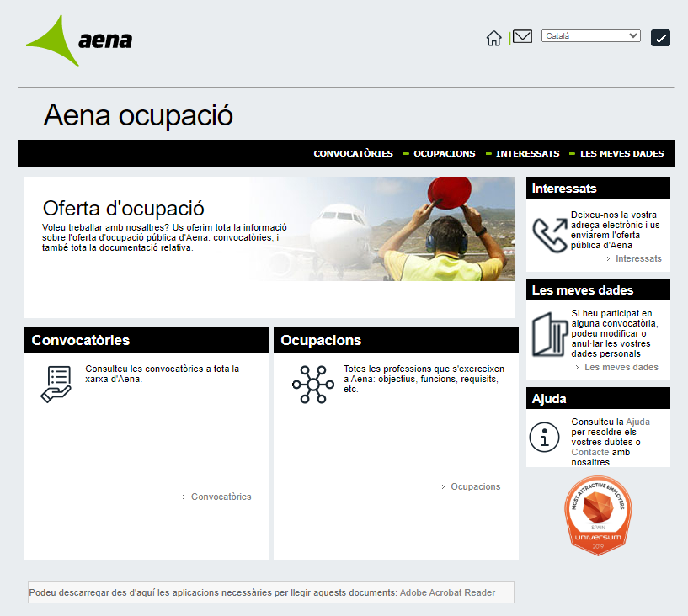Open the Ocupacions menu item
Screen dimensions: 688x616
pyautogui.click(x=445, y=153)
